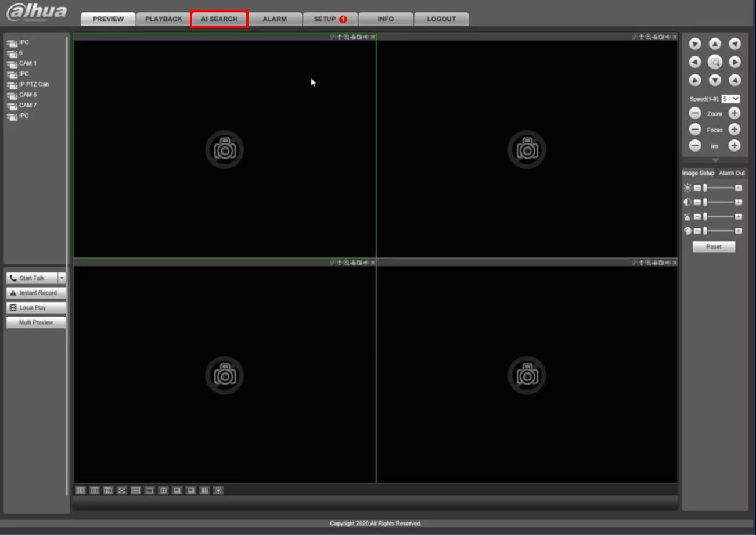Decrease brightness with its minus button
The width and height of the screenshot is (756, 535).
coord(697,188)
